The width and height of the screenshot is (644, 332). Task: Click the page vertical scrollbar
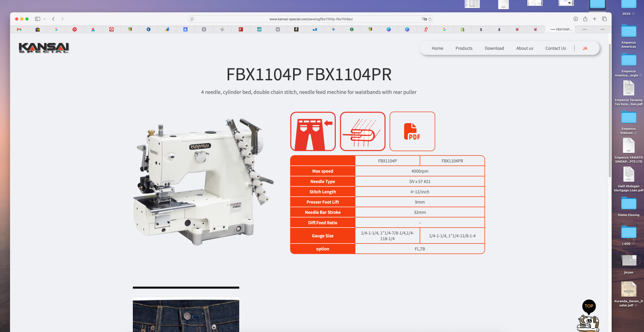click(x=610, y=111)
